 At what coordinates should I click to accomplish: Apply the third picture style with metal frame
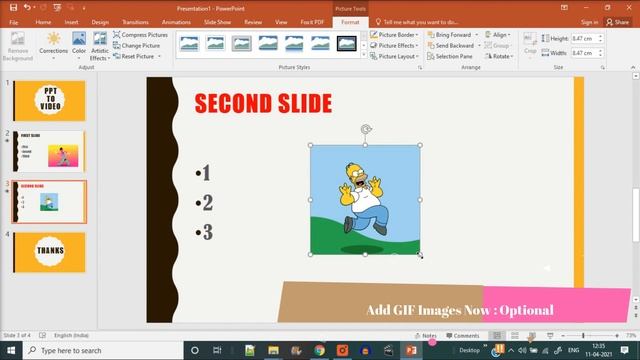click(242, 43)
